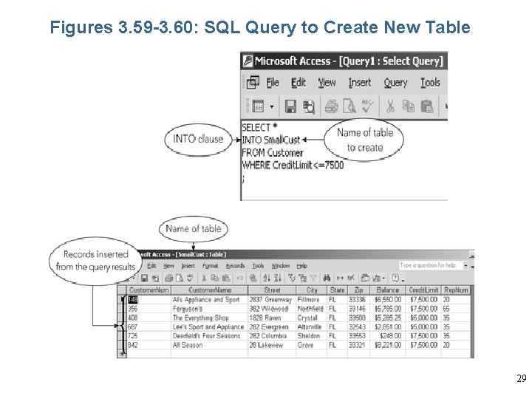The image size is (532, 399).
Task: Click the Spelling check icon in Query1 toolbar
Action: (x=368, y=106)
